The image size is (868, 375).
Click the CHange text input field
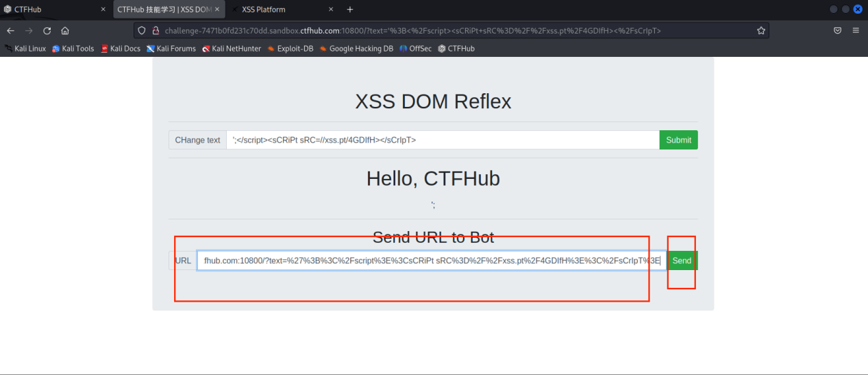point(443,140)
